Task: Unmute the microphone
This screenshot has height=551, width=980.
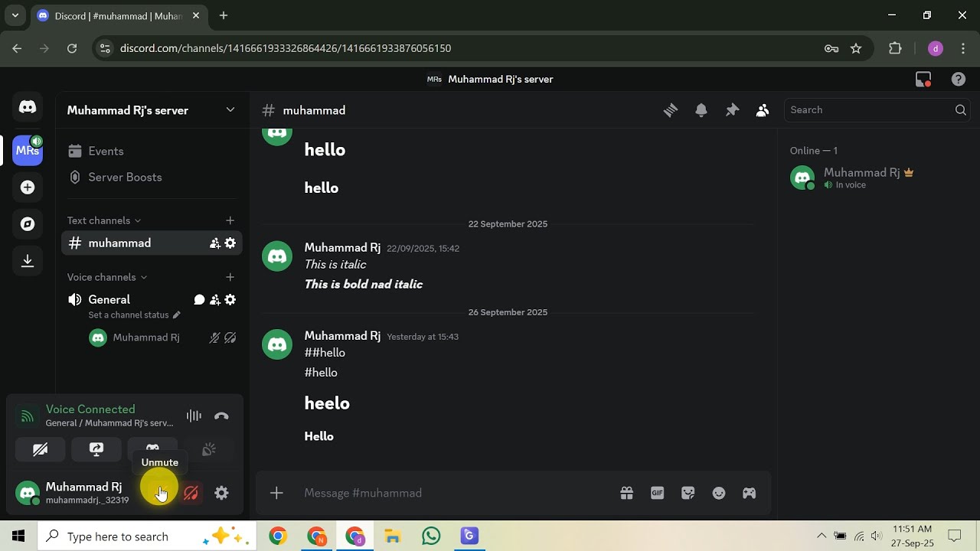Action: pyautogui.click(x=161, y=494)
